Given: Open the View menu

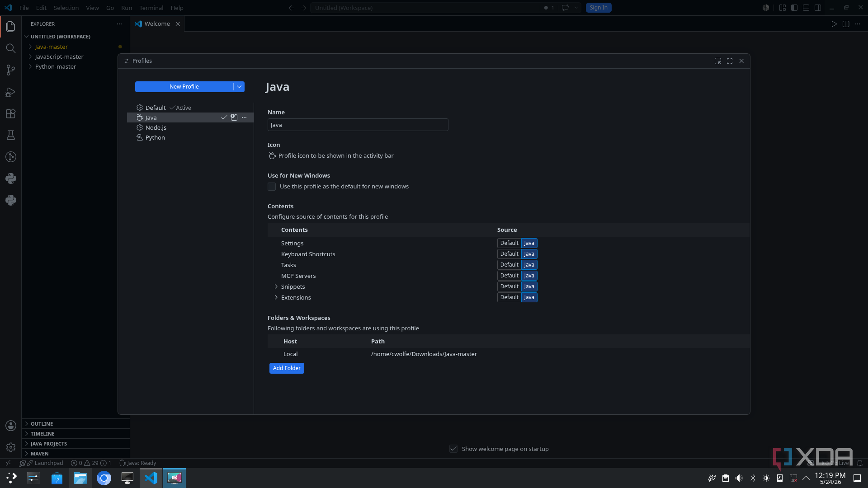Looking at the screenshot, I should pyautogui.click(x=92, y=8).
